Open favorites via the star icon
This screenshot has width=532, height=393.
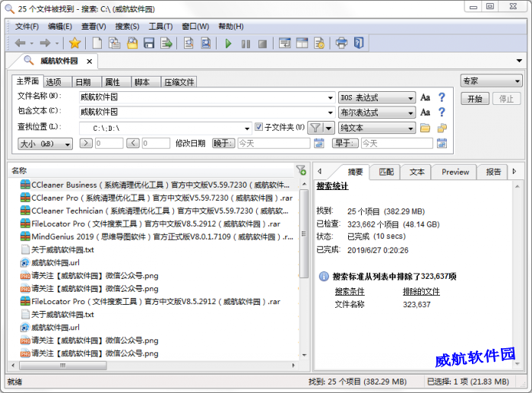tap(74, 43)
